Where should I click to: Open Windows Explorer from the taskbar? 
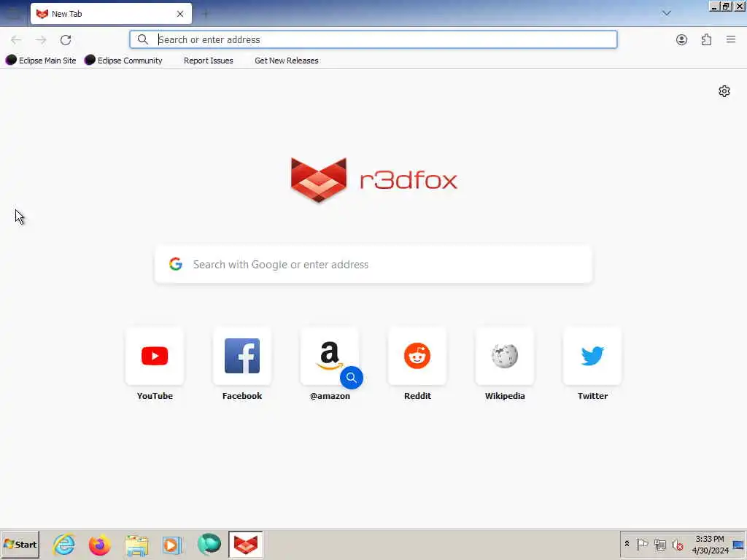(136, 544)
